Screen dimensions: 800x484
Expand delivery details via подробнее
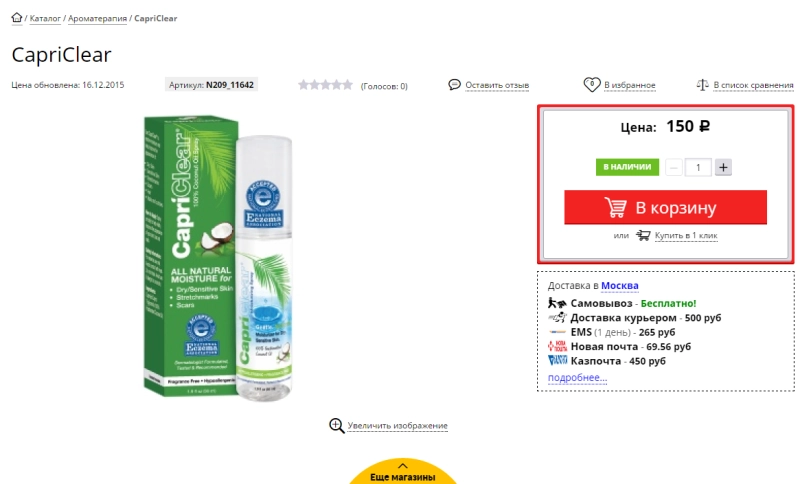point(577,377)
